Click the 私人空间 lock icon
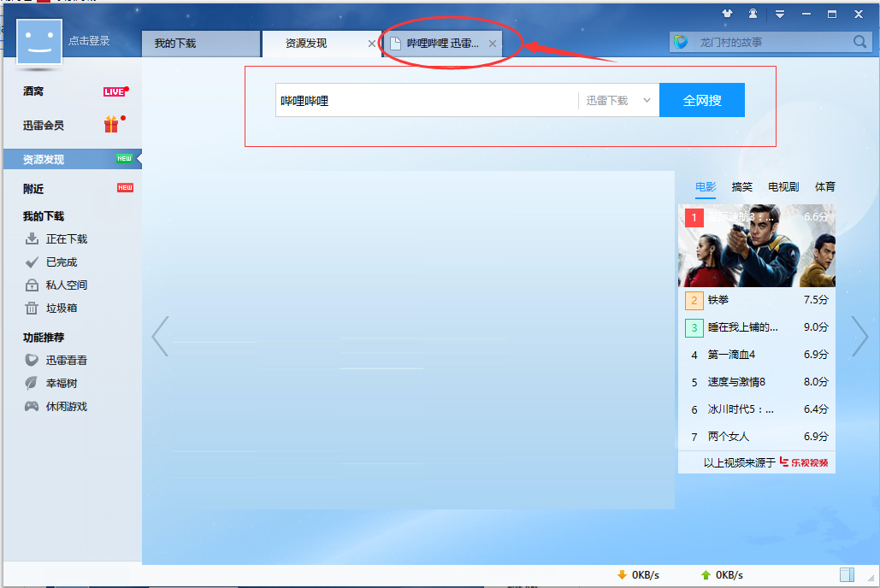 click(32, 285)
